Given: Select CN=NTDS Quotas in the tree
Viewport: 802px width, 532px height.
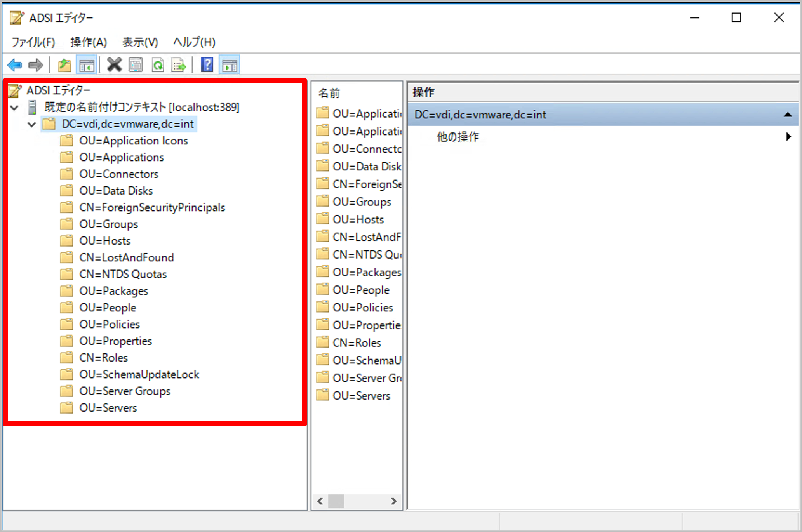Looking at the screenshot, I should coord(123,274).
